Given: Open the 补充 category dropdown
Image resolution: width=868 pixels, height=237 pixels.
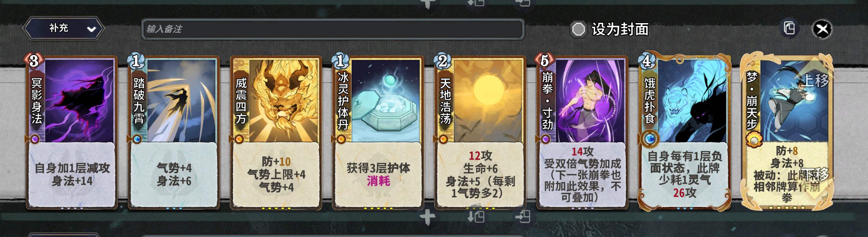Looking at the screenshot, I should [64, 28].
